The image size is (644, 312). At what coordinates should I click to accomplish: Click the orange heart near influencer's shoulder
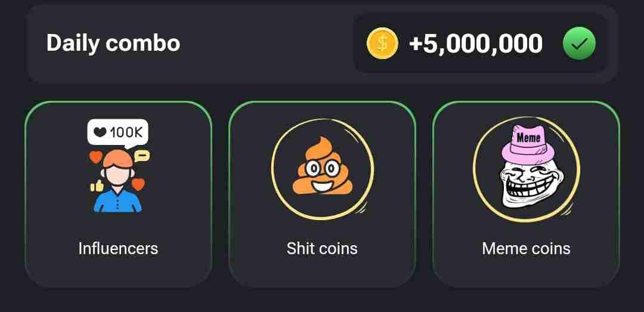tap(138, 184)
